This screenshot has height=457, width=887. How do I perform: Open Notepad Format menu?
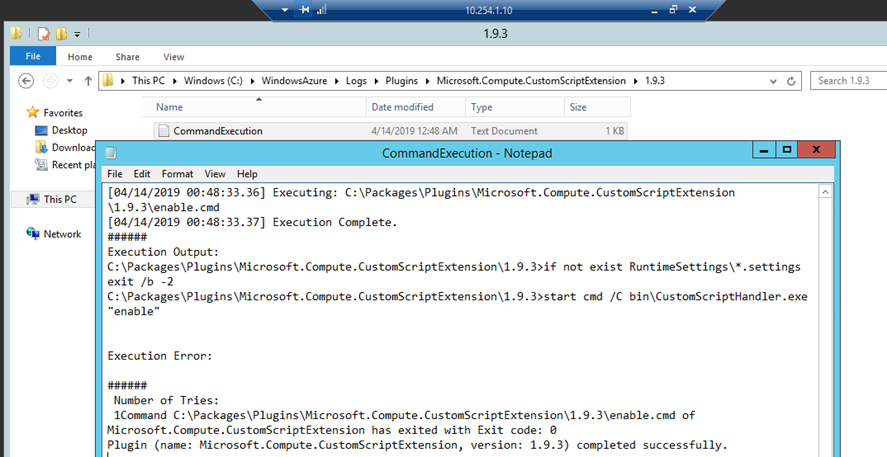[x=177, y=174]
